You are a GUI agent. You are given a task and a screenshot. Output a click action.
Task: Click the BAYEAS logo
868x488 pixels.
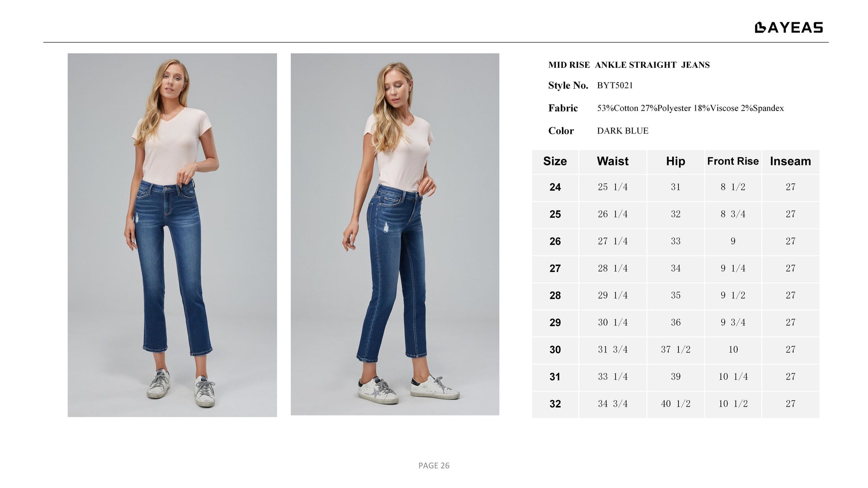pos(789,28)
